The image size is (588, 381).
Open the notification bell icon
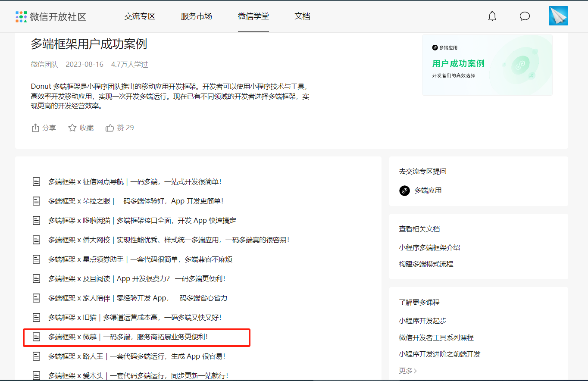(x=492, y=16)
